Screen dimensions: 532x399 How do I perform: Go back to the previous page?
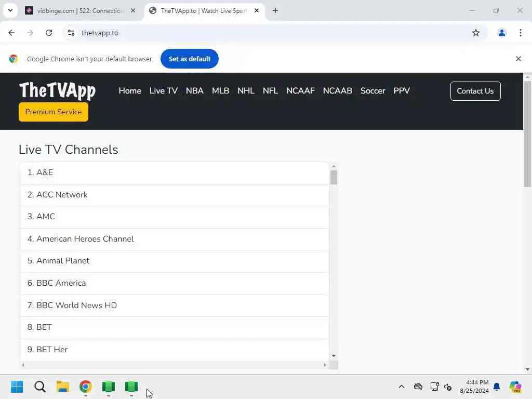point(11,33)
